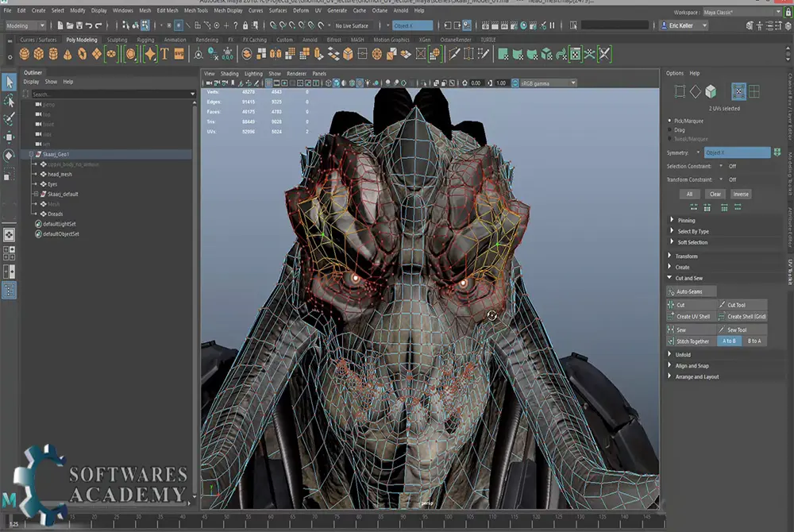Select the Tweak/Marquee radio button
Image resolution: width=794 pixels, height=532 pixels.
670,139
